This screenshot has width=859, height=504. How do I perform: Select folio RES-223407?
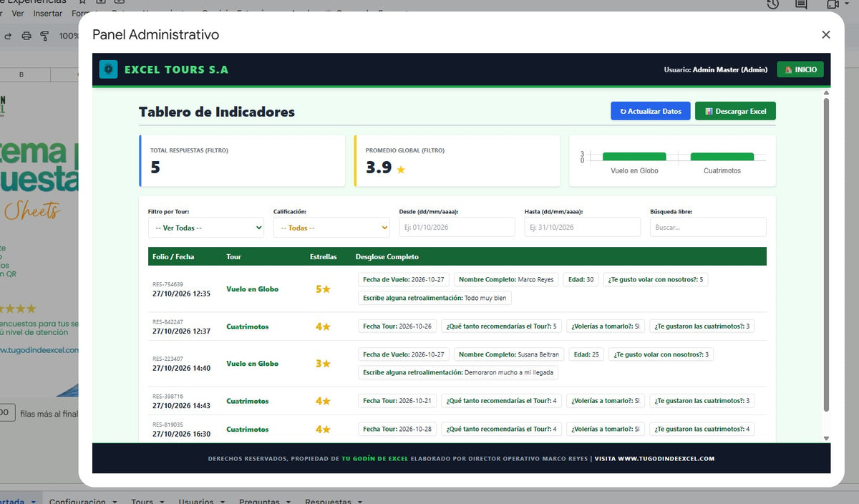coord(168,359)
